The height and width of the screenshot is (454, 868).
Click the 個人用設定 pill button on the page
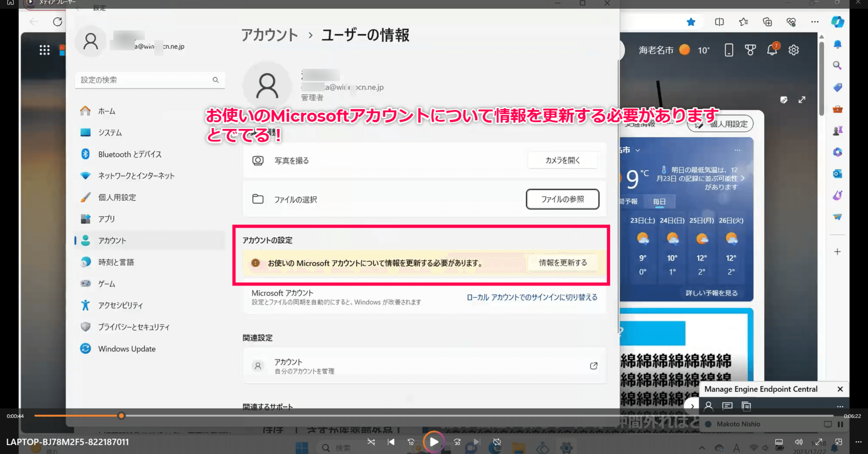coord(721,124)
